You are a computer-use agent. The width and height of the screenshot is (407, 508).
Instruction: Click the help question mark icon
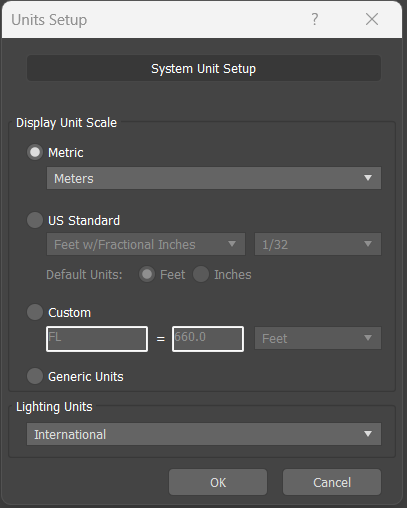pos(315,19)
